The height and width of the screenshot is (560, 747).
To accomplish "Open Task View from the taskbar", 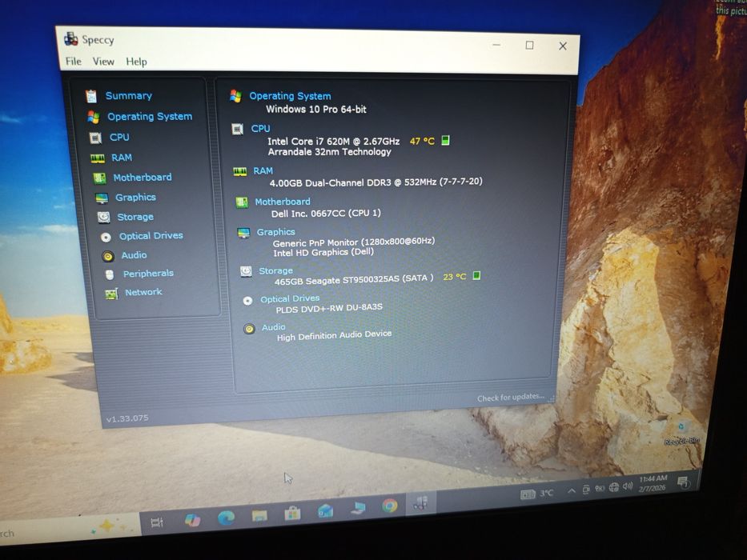I will (x=157, y=522).
